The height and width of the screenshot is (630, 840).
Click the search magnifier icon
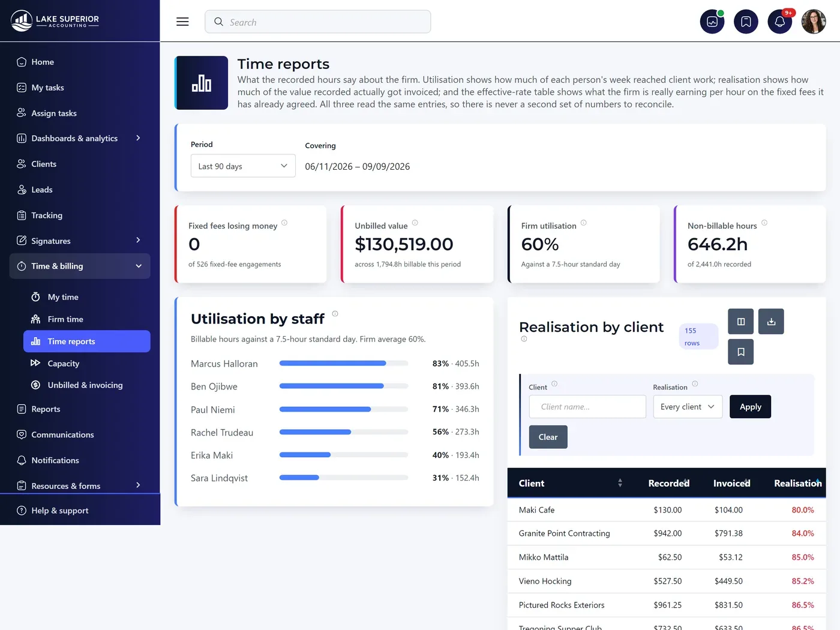pos(218,22)
